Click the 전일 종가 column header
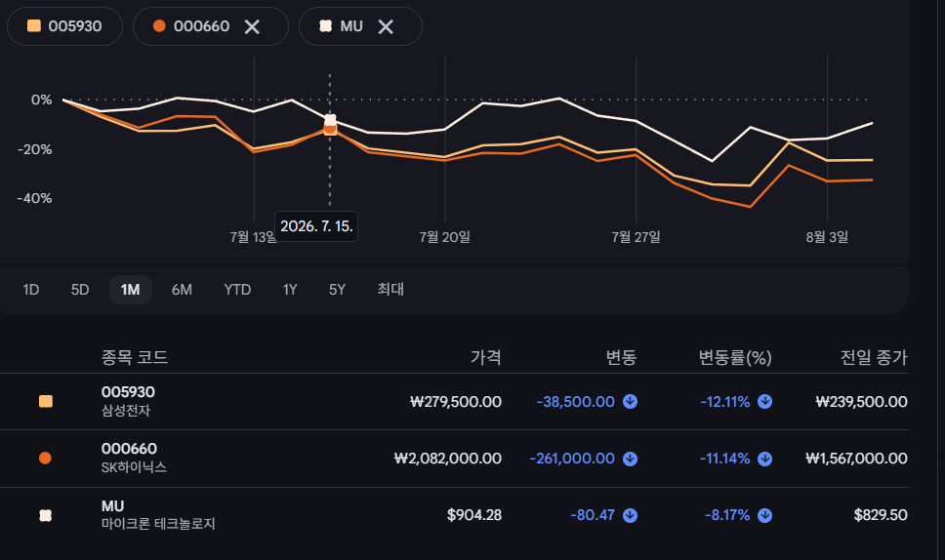 pyautogui.click(x=874, y=358)
